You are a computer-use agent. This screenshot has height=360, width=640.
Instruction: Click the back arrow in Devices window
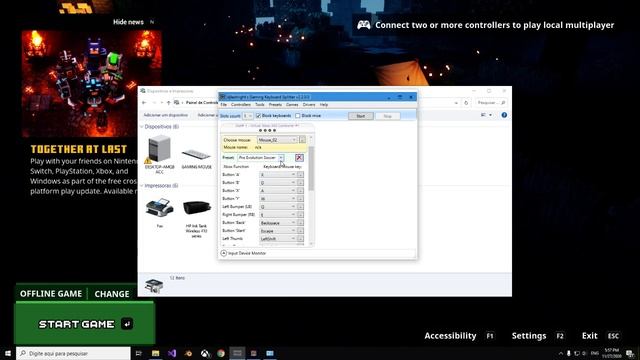coord(144,103)
